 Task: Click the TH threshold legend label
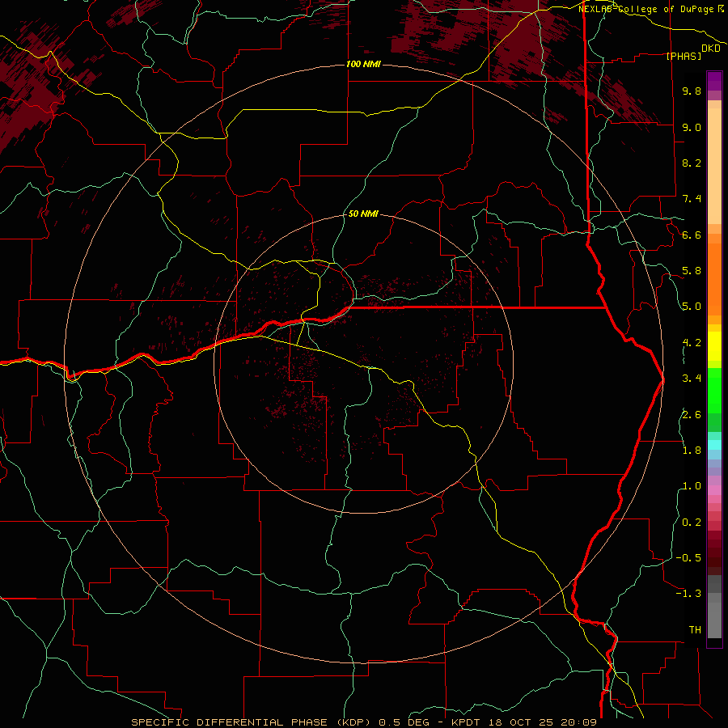pos(695,630)
